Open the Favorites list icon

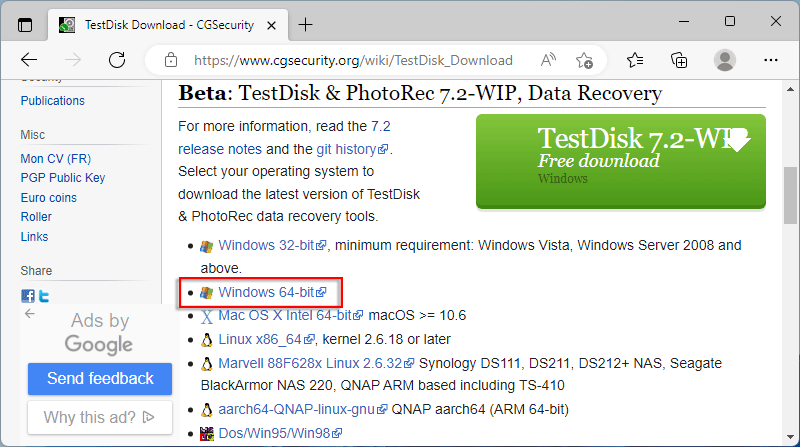coord(635,60)
